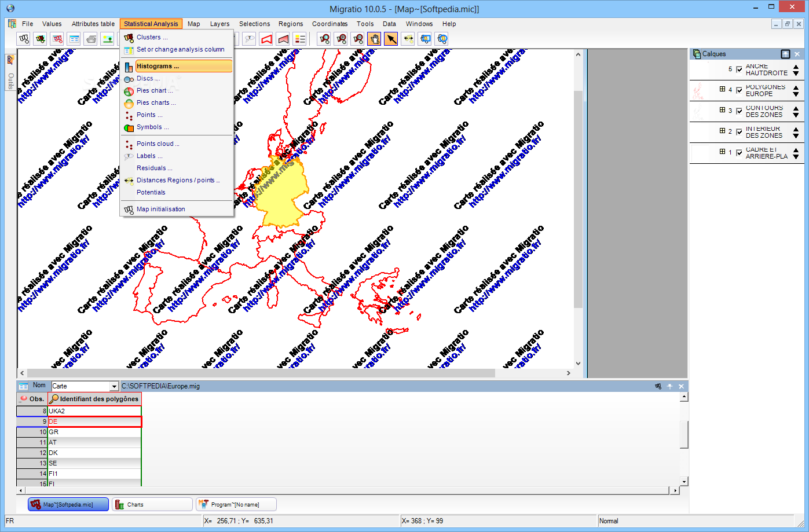The image size is (809, 532).
Task: Select the GR row in attributes table
Action: [94, 432]
